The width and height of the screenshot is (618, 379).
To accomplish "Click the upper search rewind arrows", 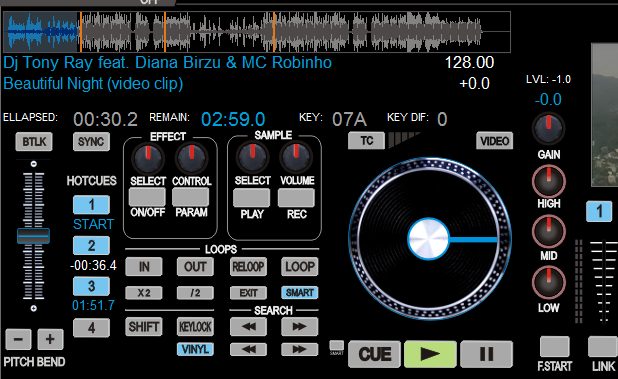I will 248,326.
